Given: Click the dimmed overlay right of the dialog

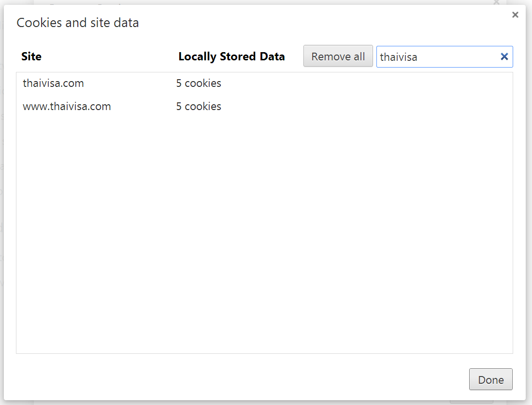Looking at the screenshot, I should (x=529, y=203).
